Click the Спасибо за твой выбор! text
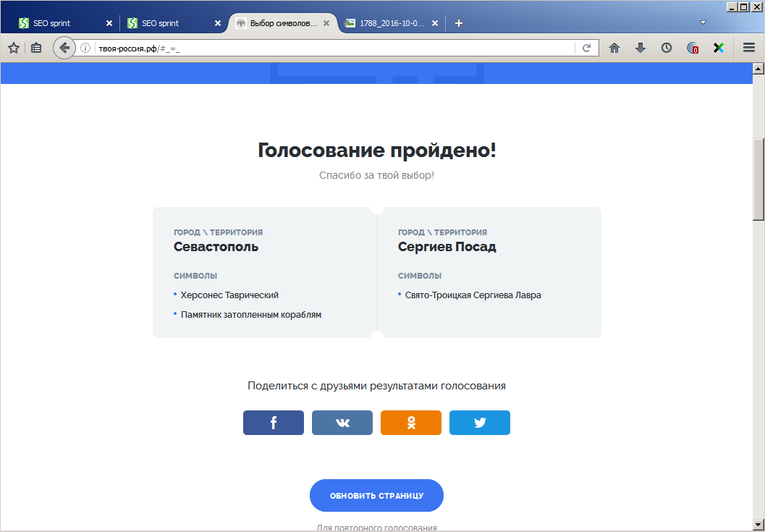 [376, 175]
